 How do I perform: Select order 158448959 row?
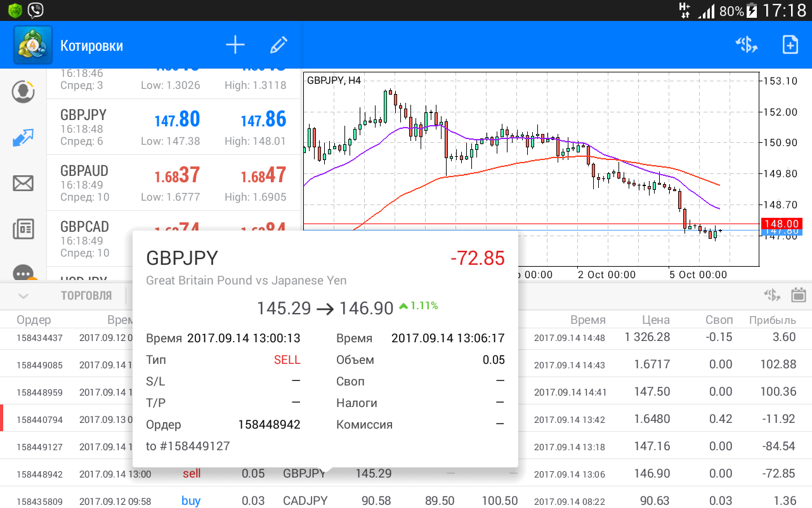406,392
